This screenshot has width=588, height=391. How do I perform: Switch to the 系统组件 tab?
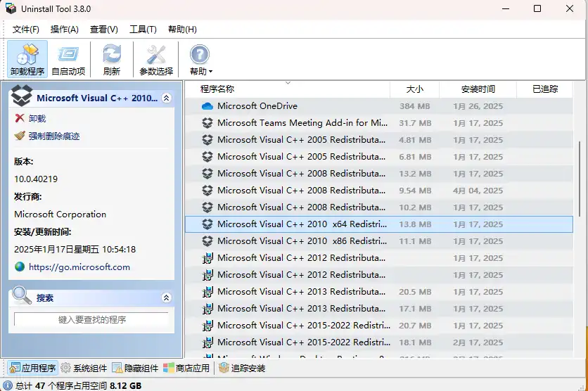[x=84, y=368]
